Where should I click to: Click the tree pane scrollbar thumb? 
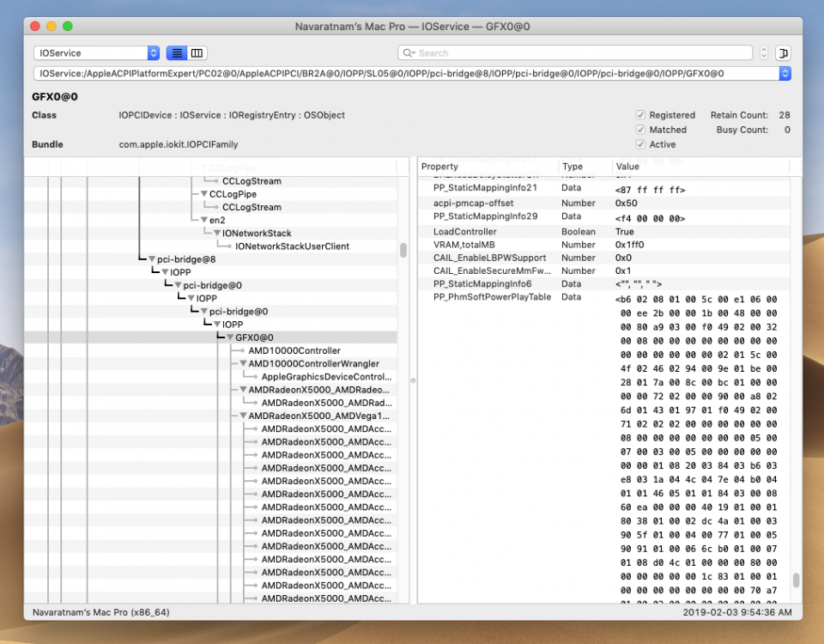click(403, 250)
